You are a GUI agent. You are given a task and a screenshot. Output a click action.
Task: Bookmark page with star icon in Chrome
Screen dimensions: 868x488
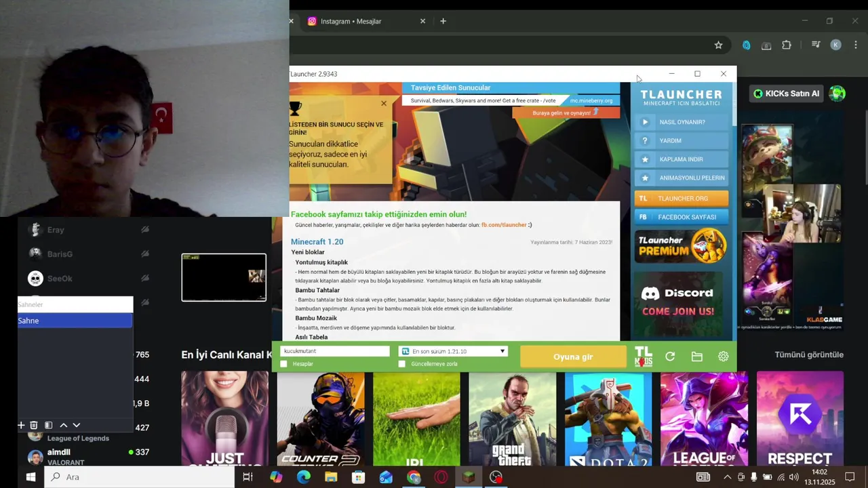coord(718,45)
